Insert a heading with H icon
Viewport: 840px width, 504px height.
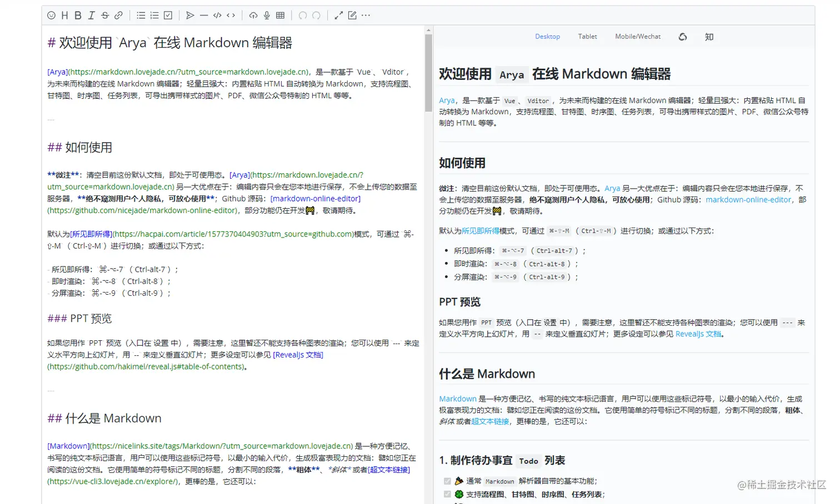(x=64, y=16)
